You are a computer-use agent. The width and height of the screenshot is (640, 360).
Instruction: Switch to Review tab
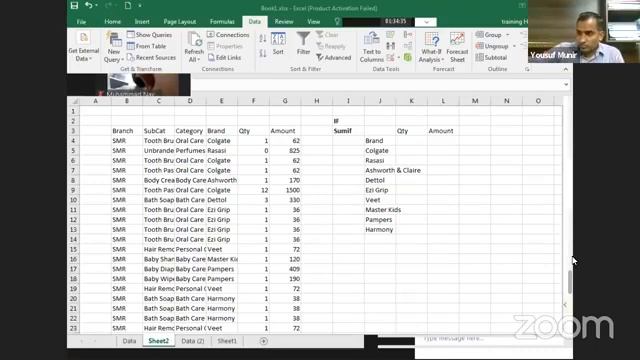pos(284,22)
